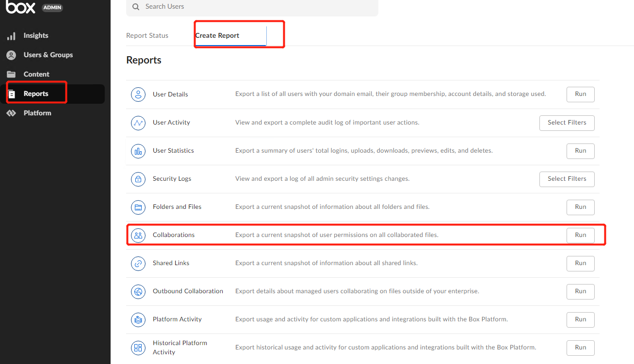The image size is (634, 364).
Task: Click the Folders and Files report icon
Action: [138, 207]
